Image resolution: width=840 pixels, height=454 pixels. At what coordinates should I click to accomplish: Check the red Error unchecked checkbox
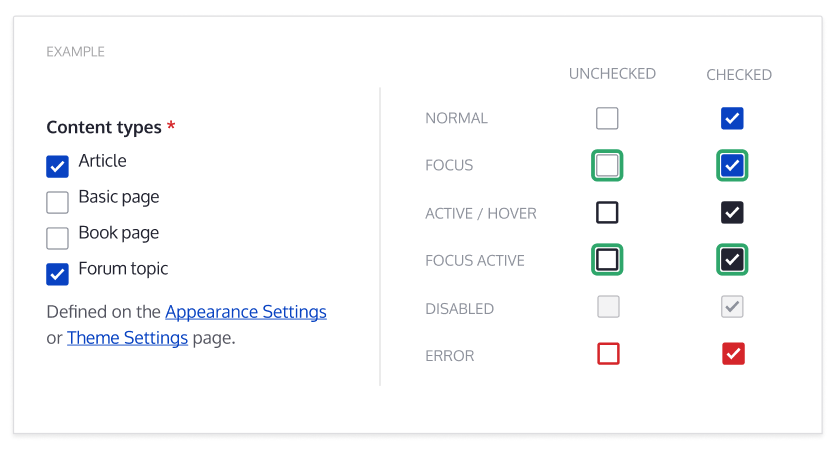(607, 353)
